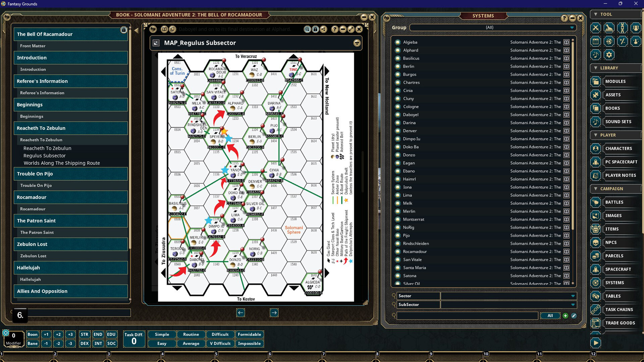Screen dimensions: 644x362
Task: Open the Options gear icon in Tool panel
Action: pos(609,55)
